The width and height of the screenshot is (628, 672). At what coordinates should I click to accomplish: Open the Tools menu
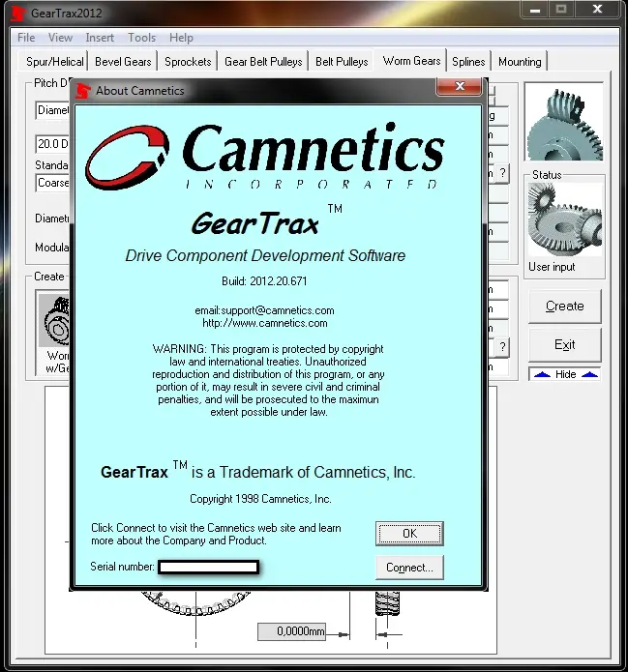tap(141, 38)
